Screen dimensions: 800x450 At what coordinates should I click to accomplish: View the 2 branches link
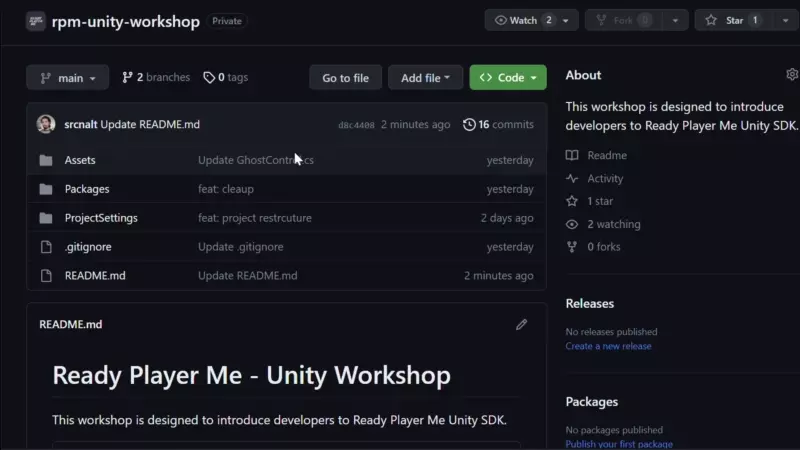156,77
